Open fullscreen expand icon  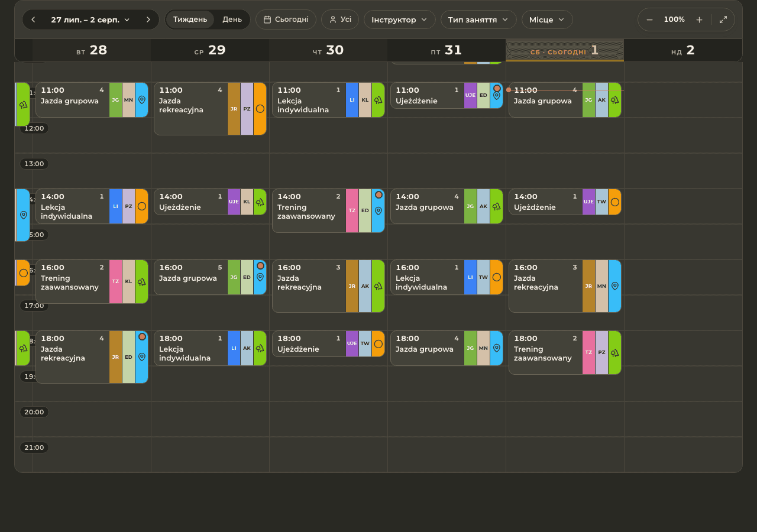pyautogui.click(x=723, y=20)
